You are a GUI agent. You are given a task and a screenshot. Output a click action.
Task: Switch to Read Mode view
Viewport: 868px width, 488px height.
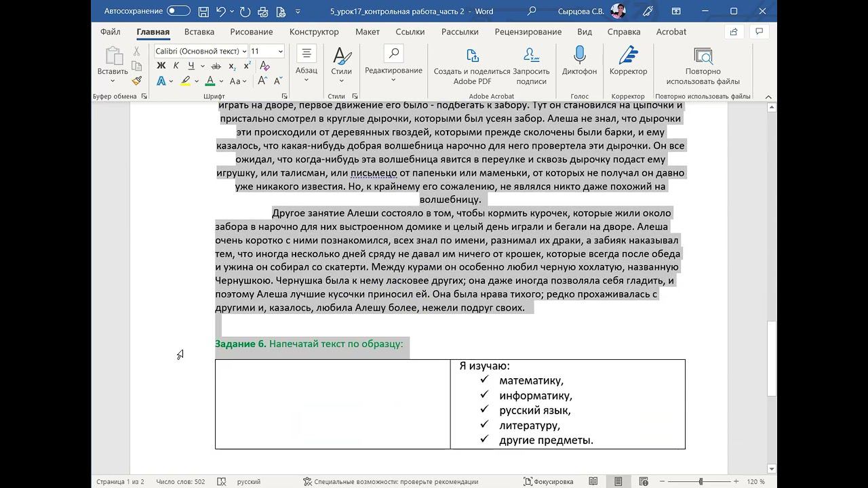(x=593, y=482)
